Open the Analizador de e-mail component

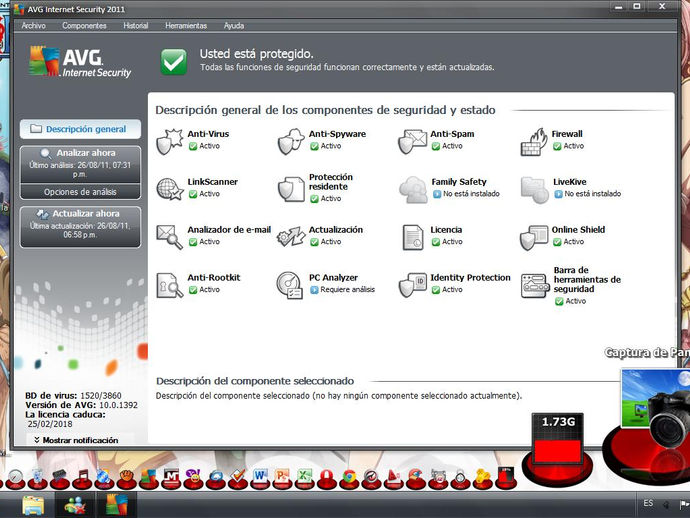[213, 236]
